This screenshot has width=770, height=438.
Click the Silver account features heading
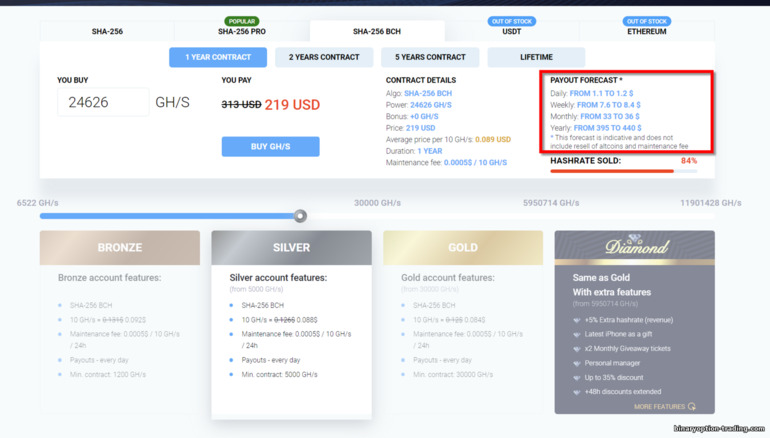(278, 278)
